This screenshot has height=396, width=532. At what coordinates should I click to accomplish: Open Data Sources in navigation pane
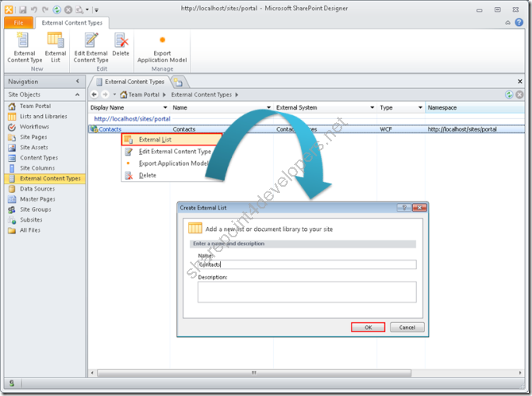37,189
